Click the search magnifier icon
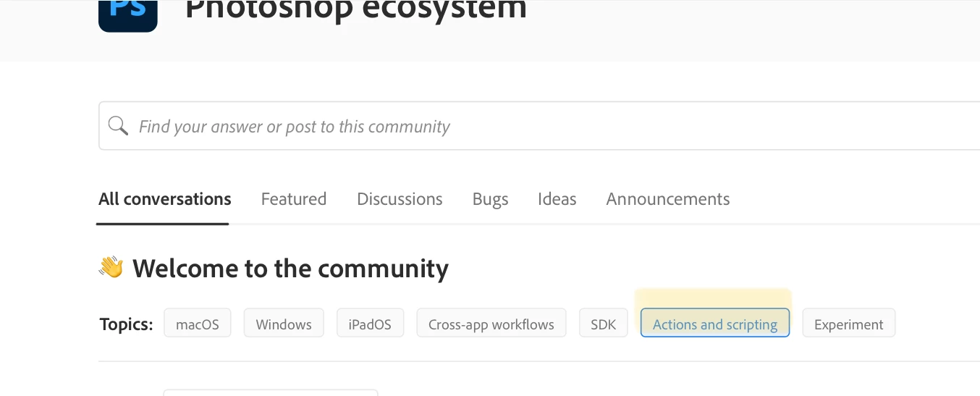Screen dimensions: 980x396 coord(118,126)
